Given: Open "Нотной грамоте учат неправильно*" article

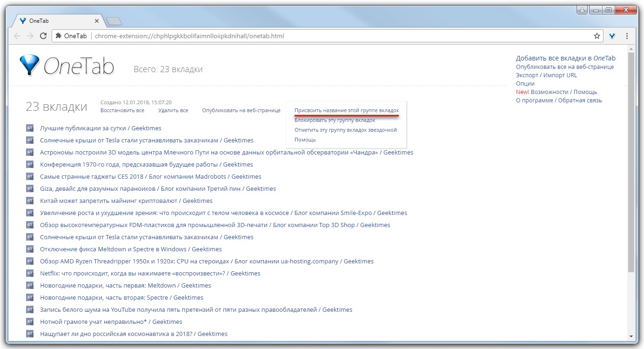Looking at the screenshot, I should (111, 322).
